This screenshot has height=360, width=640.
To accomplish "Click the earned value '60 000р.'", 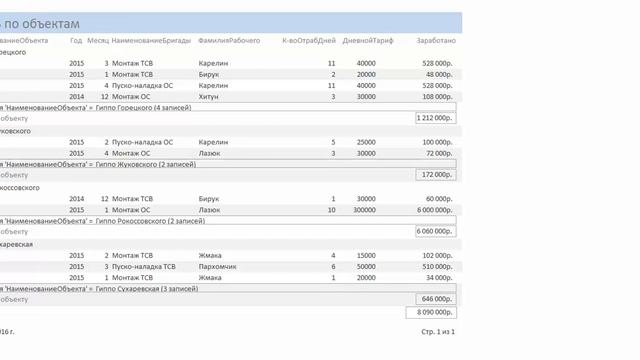I will click(439, 199).
